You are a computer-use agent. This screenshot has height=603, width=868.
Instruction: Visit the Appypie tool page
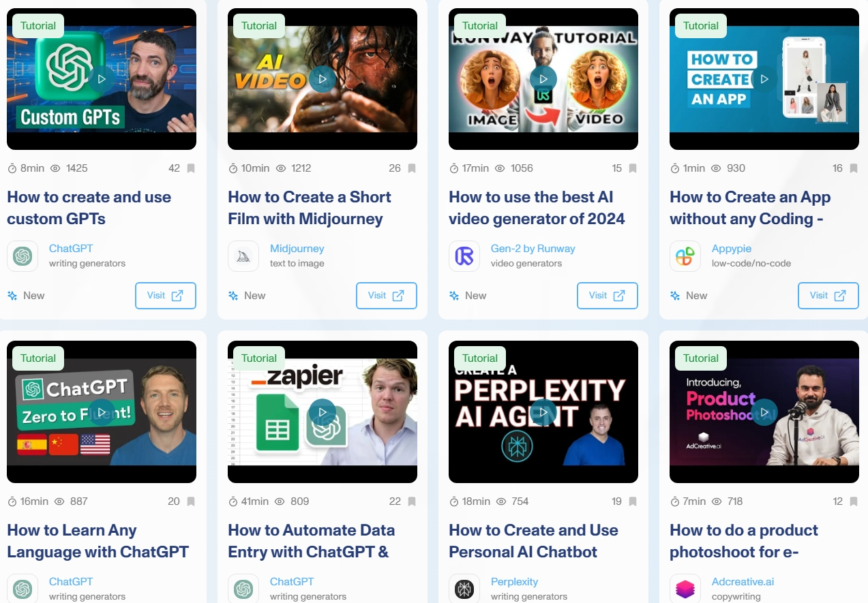pos(828,296)
